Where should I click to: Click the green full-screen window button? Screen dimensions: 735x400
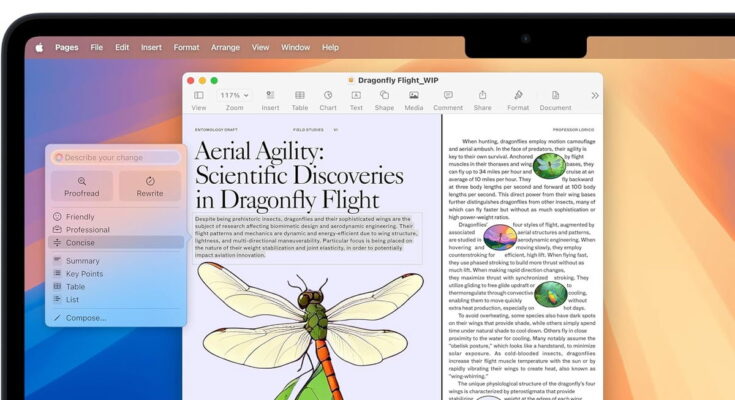point(214,81)
